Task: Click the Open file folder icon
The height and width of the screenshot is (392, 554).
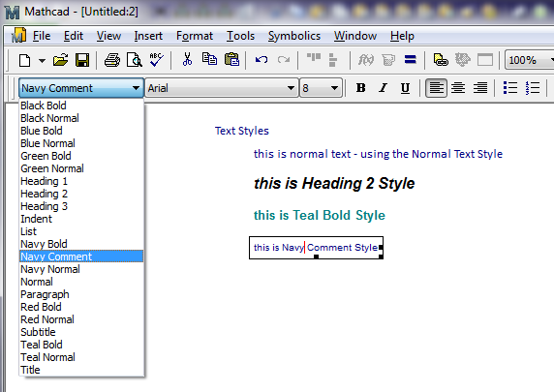Action: pyautogui.click(x=60, y=60)
